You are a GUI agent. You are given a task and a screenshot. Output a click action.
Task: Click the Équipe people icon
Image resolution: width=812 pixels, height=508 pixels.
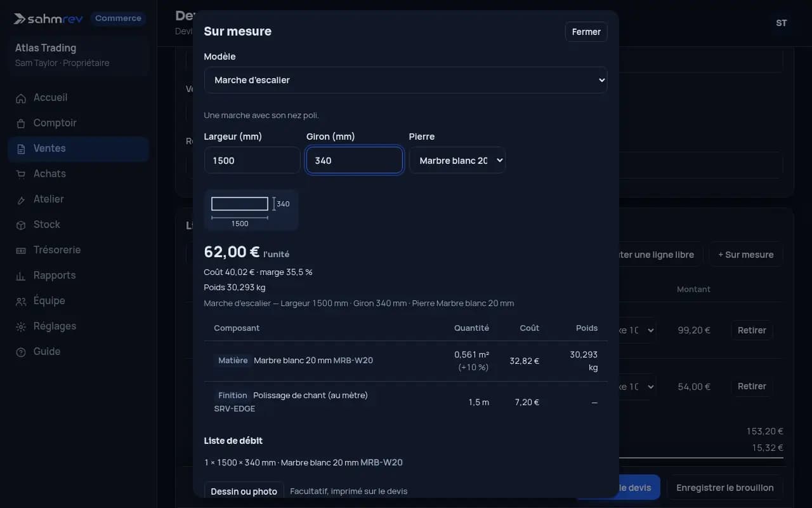point(21,301)
